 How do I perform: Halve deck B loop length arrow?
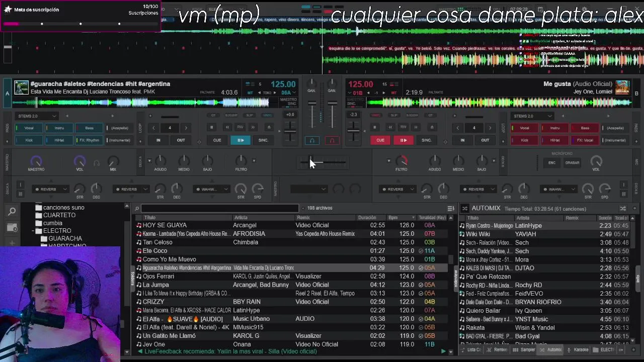pos(457,128)
